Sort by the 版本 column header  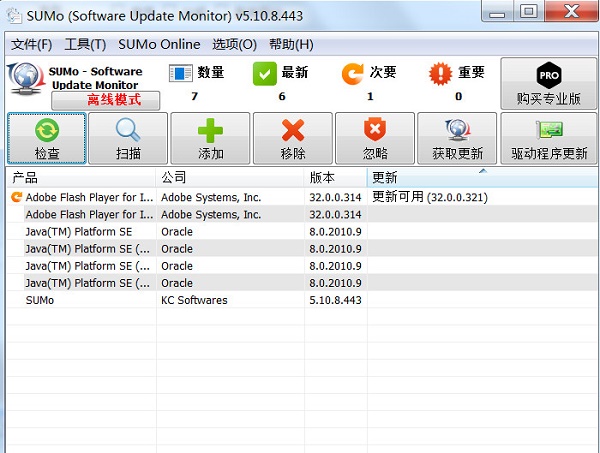(x=336, y=178)
